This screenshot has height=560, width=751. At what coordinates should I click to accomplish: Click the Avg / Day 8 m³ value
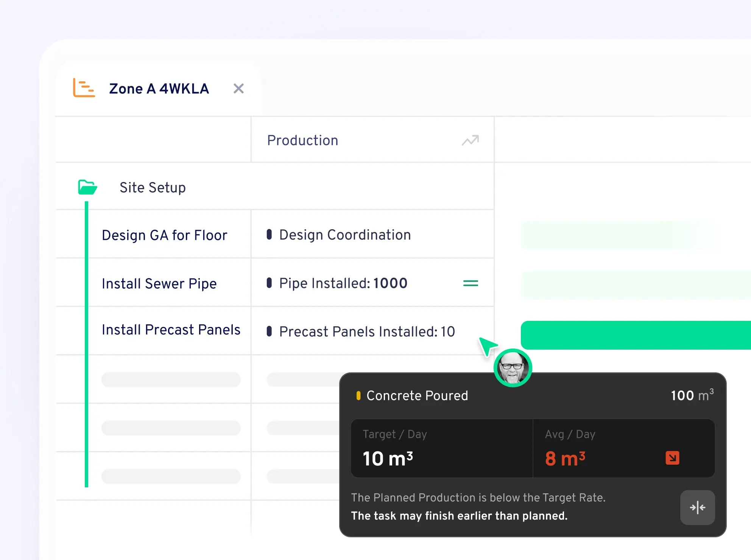tap(565, 458)
